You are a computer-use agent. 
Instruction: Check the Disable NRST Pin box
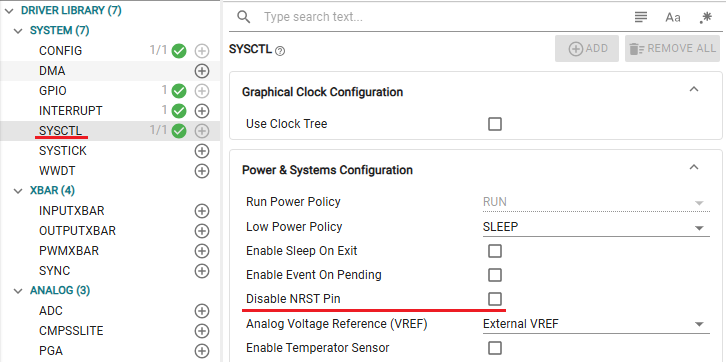coord(495,299)
